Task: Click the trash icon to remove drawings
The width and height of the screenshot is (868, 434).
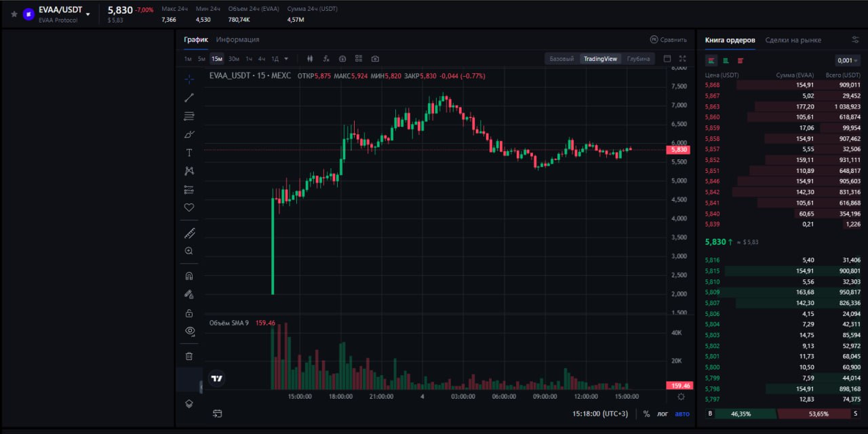Action: [x=189, y=356]
